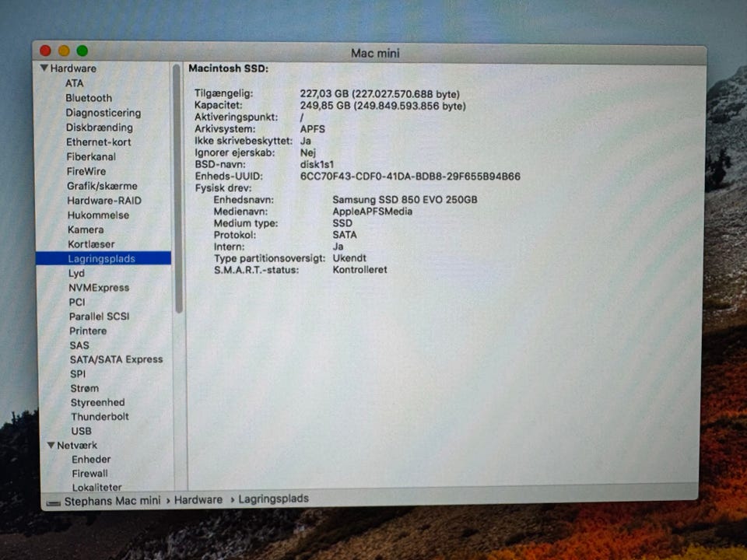Click Lagringsplads in the bottom path bar
Screen dimensions: 747x560
pyautogui.click(x=273, y=499)
